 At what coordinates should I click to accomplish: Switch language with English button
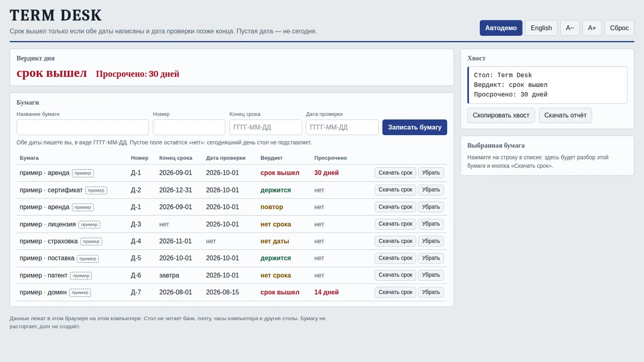[541, 28]
